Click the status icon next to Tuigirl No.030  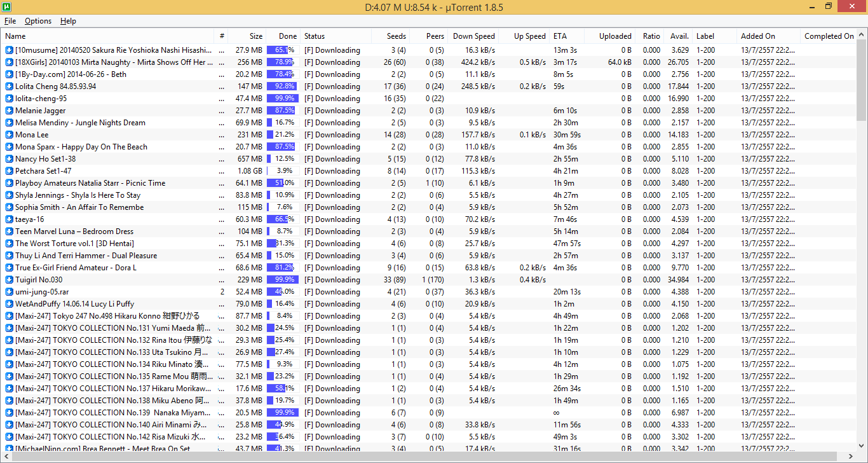(10, 280)
